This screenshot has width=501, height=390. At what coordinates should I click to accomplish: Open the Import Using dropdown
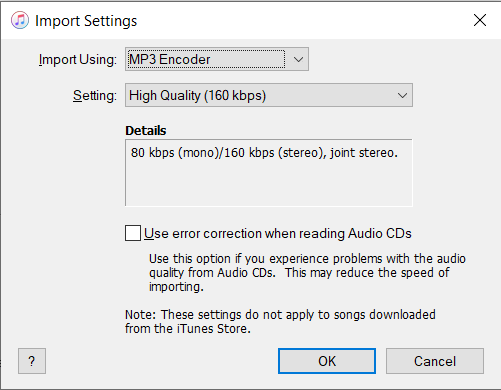217,59
